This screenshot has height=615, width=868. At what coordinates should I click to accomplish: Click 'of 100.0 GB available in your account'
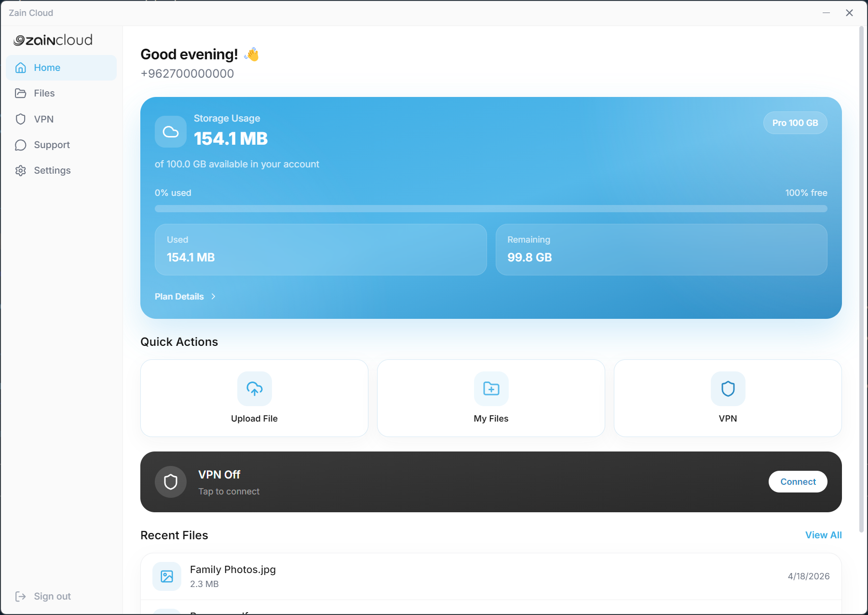coord(237,164)
